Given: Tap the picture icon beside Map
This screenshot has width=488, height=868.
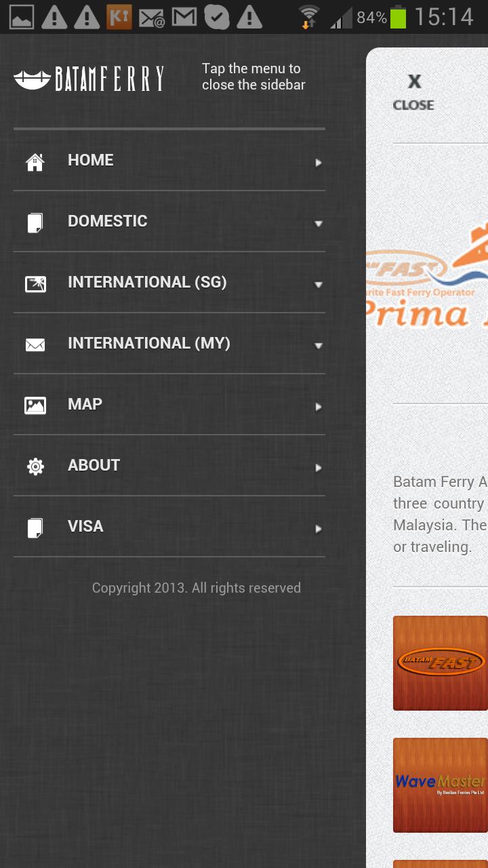Looking at the screenshot, I should coord(35,406).
